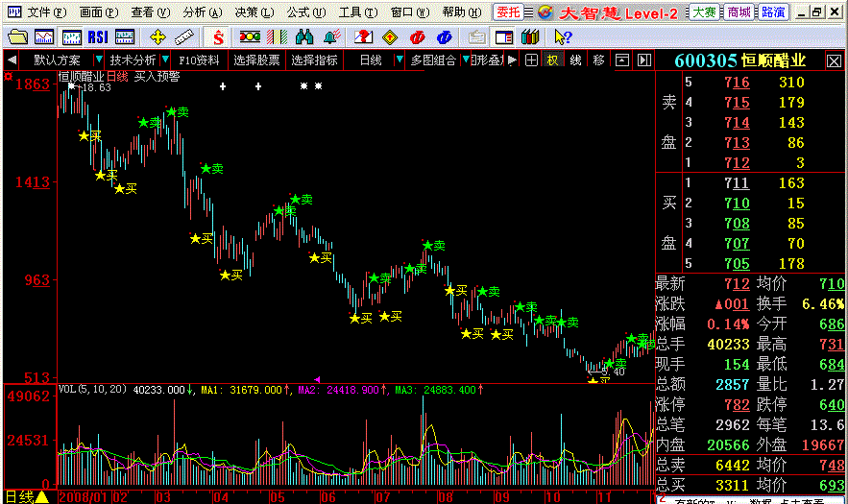Click the 选择股票 tab
Viewport: 848px width, 504px height.
(x=256, y=60)
